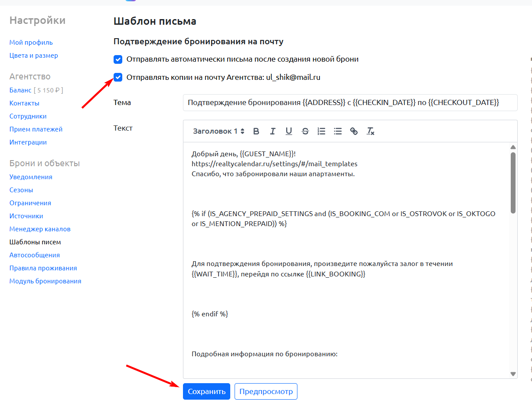Apply italic formatting in the editor toolbar

[x=273, y=131]
